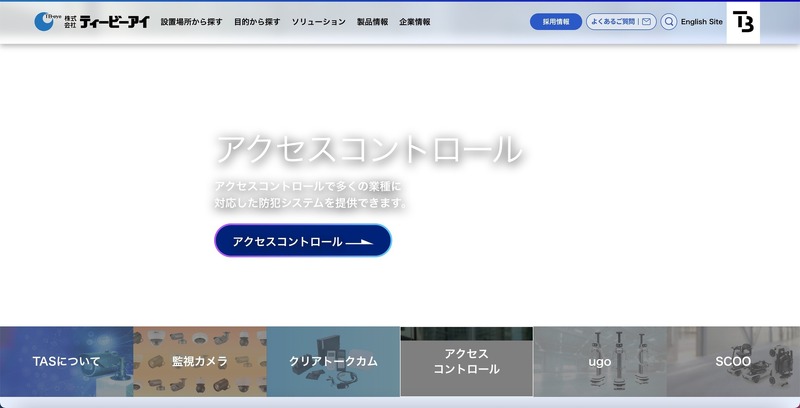
Task: Select the クリアトークカム slide thumbnail
Action: [x=333, y=361]
